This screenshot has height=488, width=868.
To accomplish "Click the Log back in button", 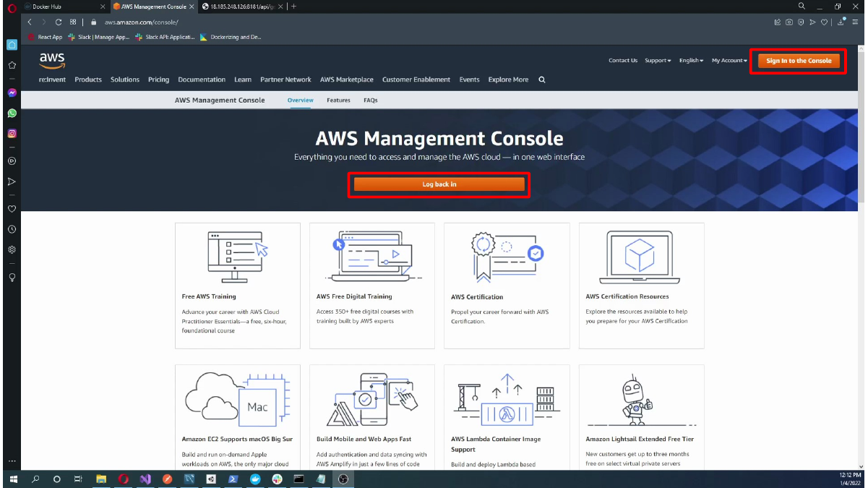I will (439, 184).
